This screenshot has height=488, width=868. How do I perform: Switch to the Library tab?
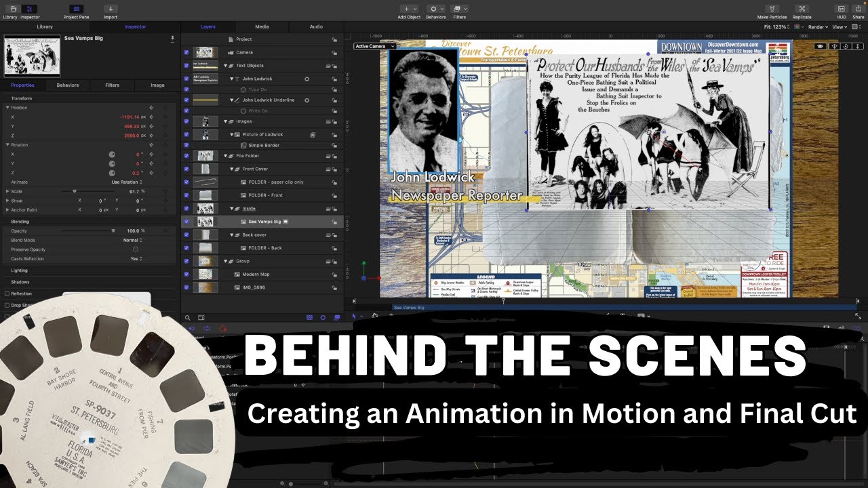[45, 26]
